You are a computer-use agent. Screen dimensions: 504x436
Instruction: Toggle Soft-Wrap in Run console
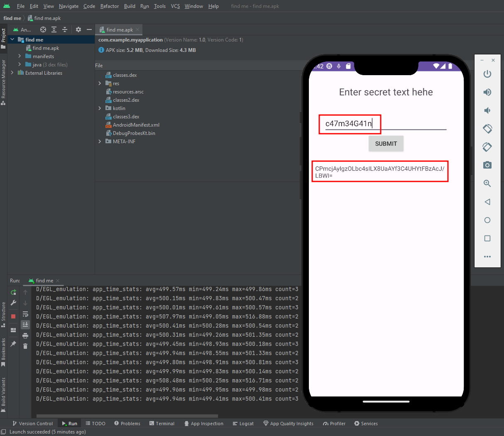25,314
